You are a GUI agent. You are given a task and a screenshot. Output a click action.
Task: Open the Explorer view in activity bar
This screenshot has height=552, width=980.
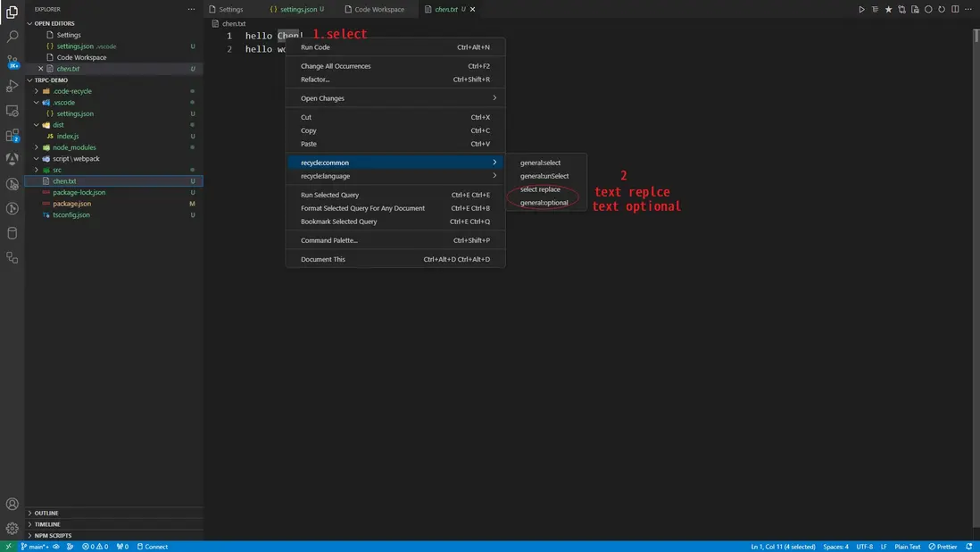click(12, 12)
